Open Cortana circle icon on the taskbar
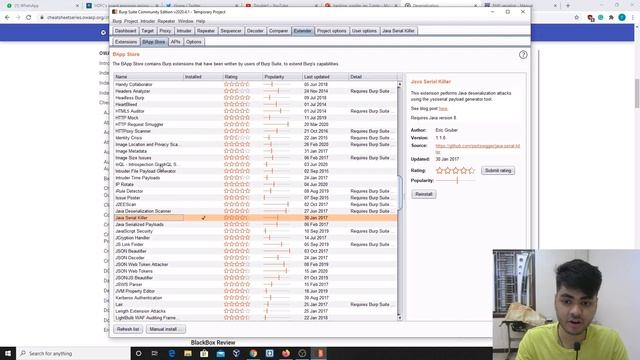Viewport: 640px width, 360px height. pos(138,353)
